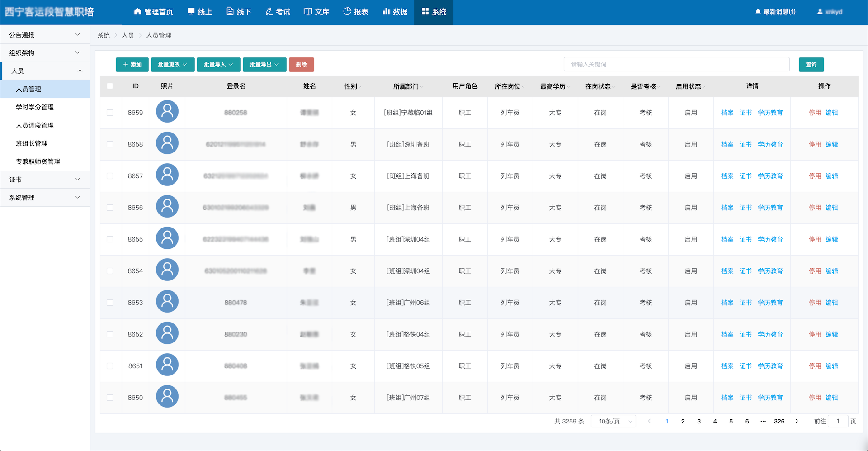Click the 系统 grid icon
Screen dimensions: 868x451
click(425, 12)
